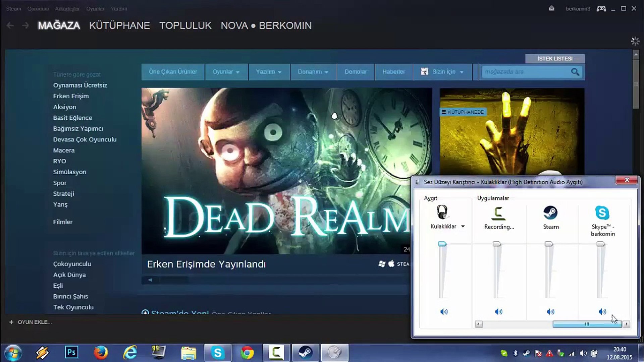This screenshot has height=362, width=644.
Task: Click the Steam Big Picture controller icon
Action: click(601, 9)
